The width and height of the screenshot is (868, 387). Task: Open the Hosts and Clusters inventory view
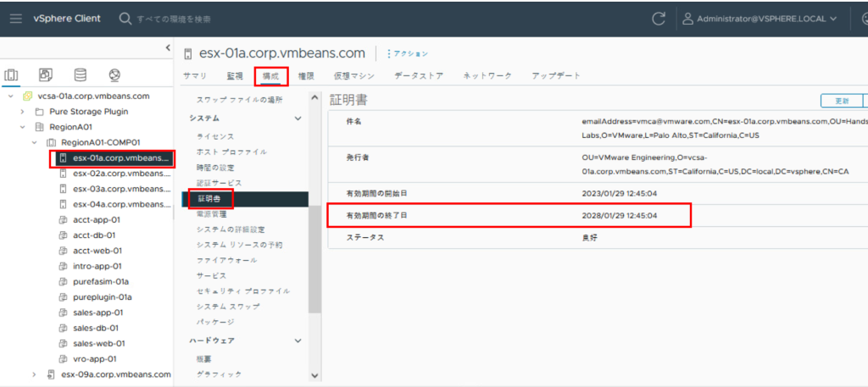(11, 75)
